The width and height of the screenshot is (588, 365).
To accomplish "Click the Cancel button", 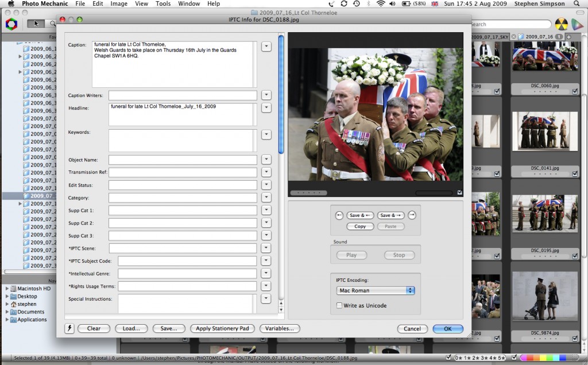I will click(412, 329).
